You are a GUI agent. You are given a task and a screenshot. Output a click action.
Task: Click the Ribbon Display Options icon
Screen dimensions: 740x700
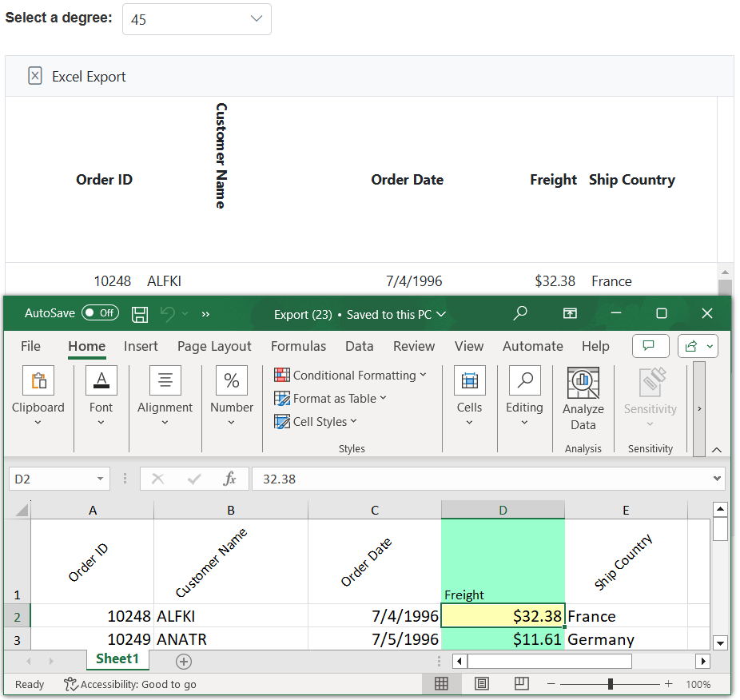570,313
